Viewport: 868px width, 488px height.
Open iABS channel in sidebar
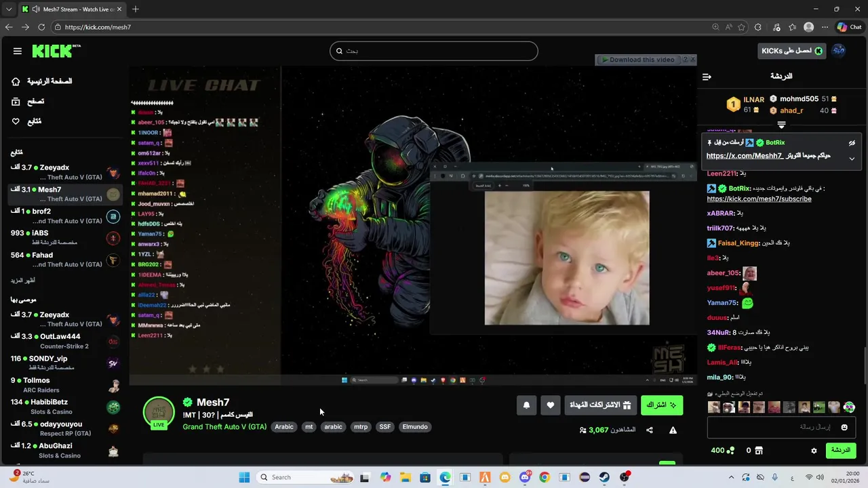(x=65, y=238)
